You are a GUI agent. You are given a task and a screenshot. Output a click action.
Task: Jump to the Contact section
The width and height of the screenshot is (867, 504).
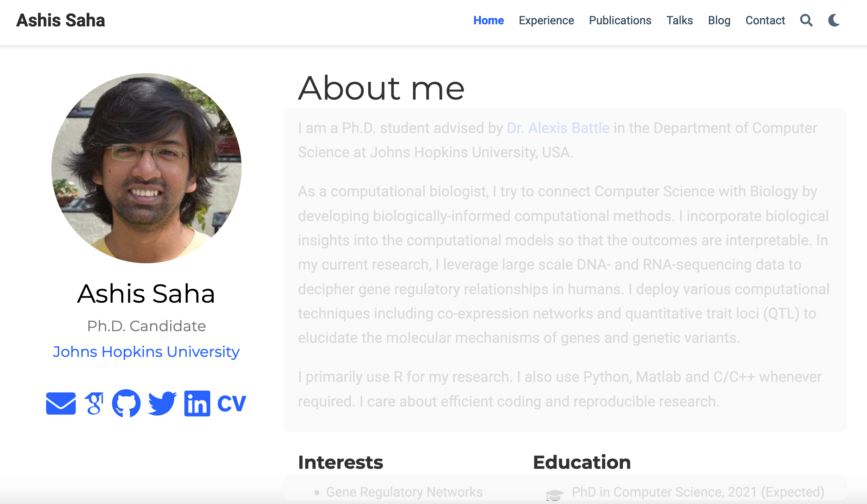click(x=765, y=20)
